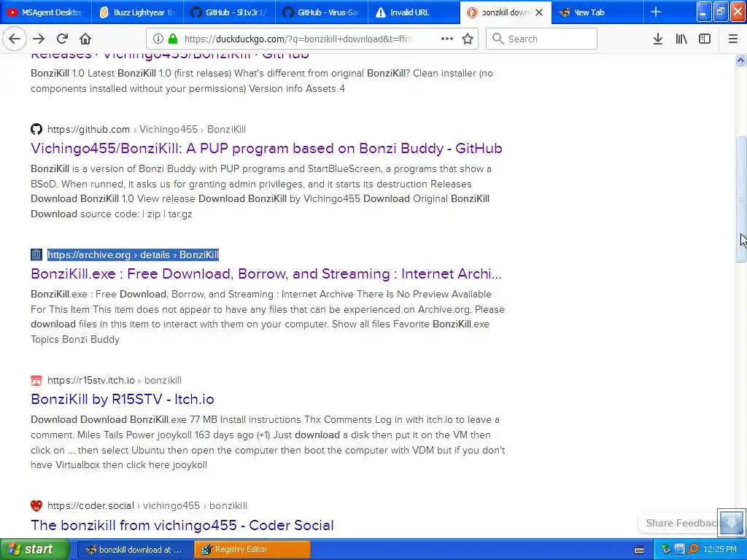Select bonzikill download taskbar button
The width and height of the screenshot is (747, 560).
tap(134, 550)
